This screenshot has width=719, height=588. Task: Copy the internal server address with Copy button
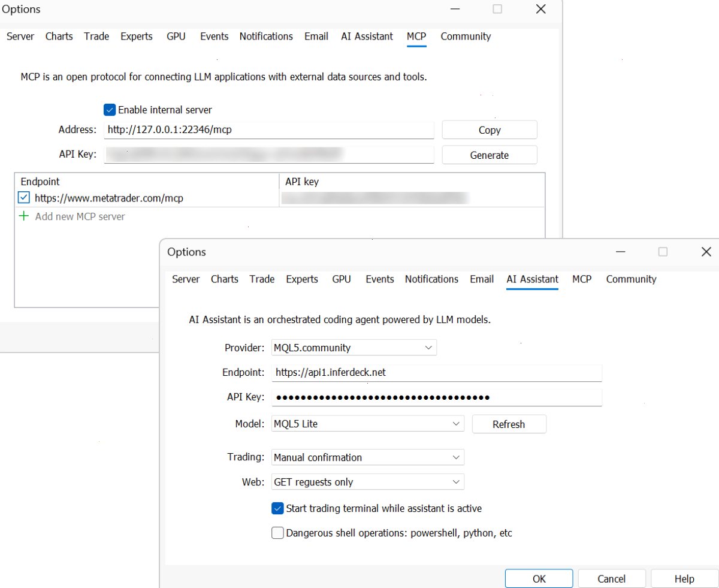[490, 130]
